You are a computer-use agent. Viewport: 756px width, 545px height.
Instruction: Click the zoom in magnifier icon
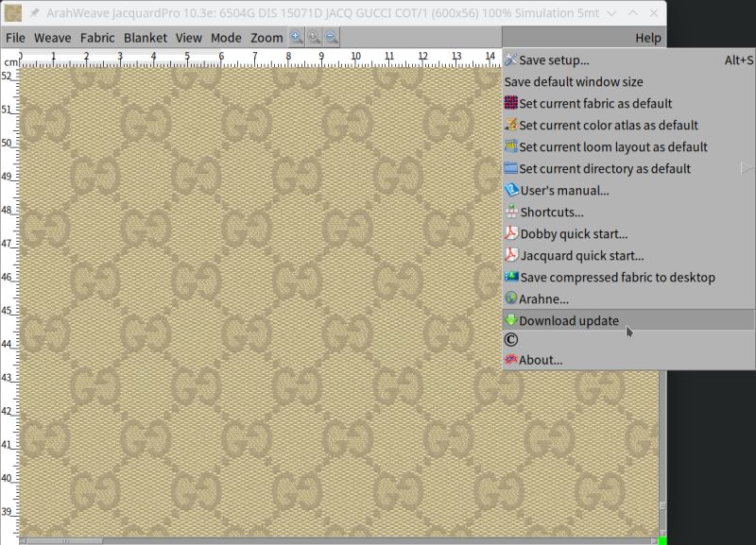click(x=297, y=37)
